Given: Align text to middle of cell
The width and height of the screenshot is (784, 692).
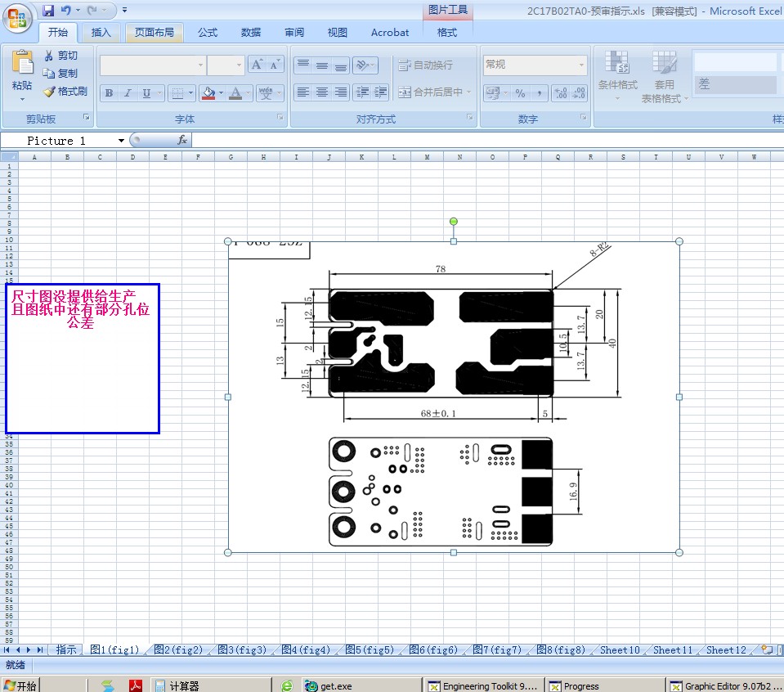Looking at the screenshot, I should 322,65.
